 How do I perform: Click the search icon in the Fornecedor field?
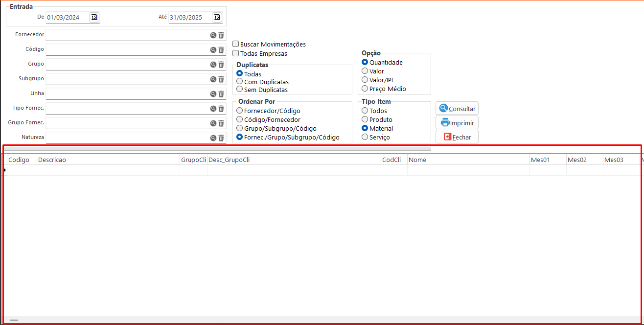213,35
